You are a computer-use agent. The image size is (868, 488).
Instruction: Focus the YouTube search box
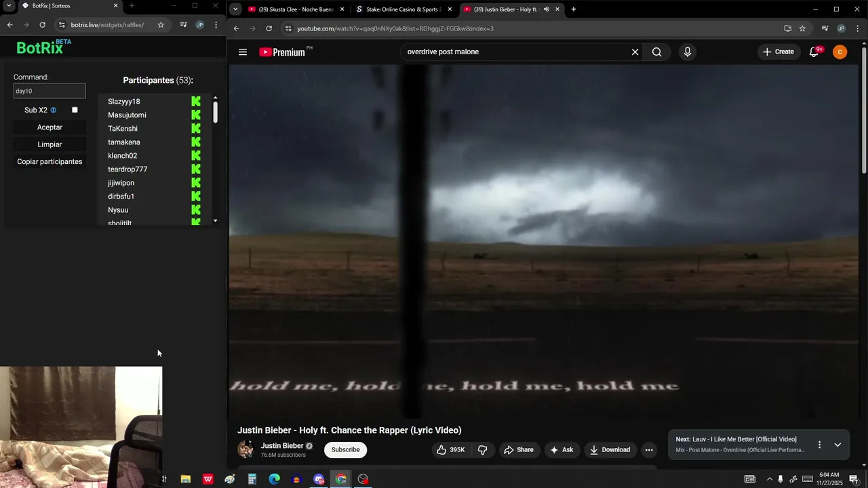(x=515, y=52)
